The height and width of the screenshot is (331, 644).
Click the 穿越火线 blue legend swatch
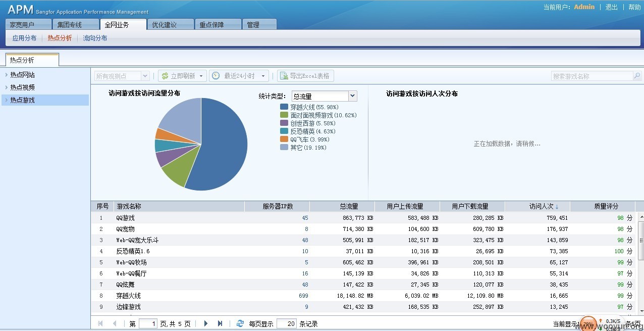(284, 107)
